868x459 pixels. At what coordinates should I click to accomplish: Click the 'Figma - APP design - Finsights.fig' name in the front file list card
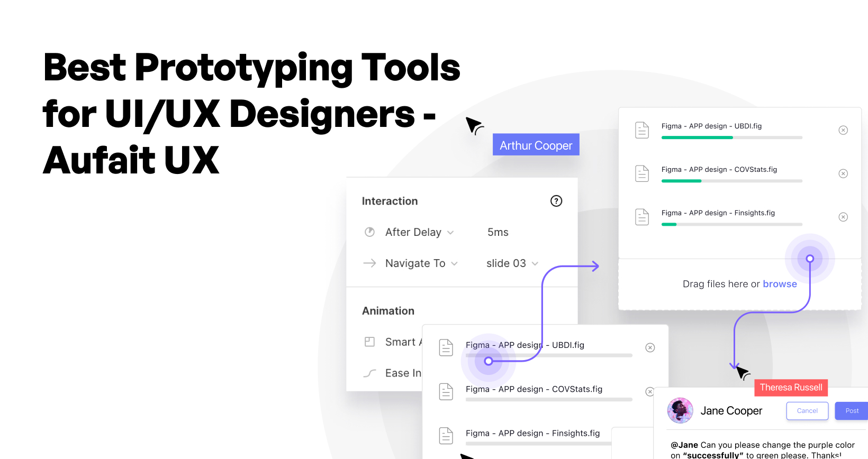coord(533,433)
